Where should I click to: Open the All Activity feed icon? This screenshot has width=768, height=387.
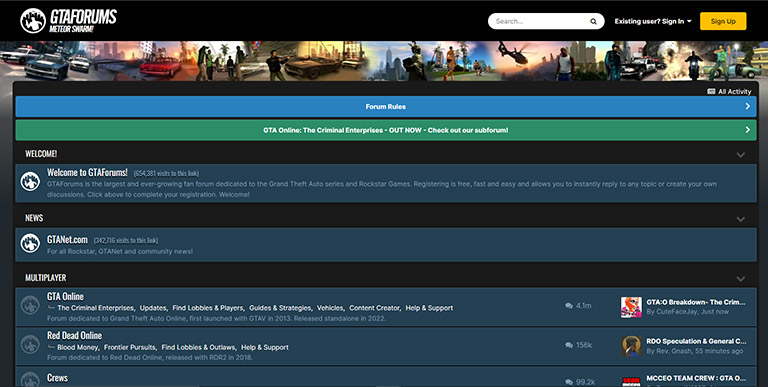[711, 92]
